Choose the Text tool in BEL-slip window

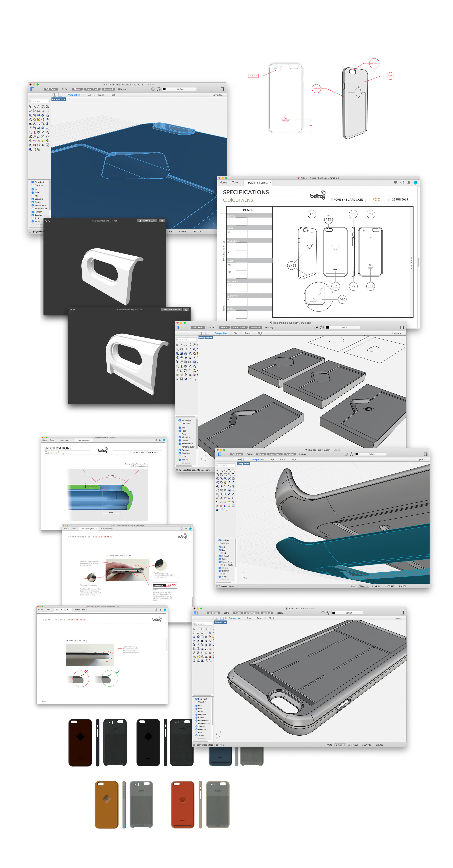[x=233, y=486]
